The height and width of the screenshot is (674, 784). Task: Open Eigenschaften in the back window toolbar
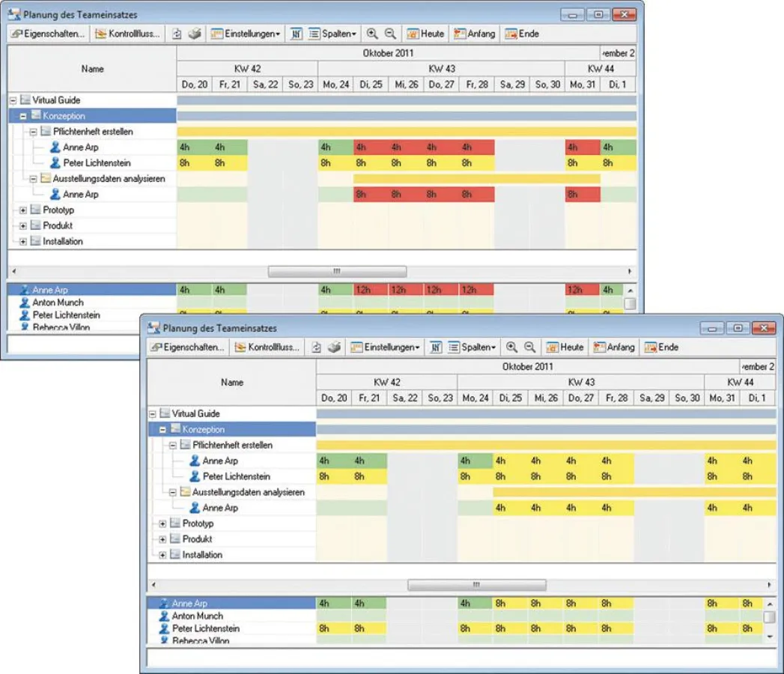coord(49,34)
